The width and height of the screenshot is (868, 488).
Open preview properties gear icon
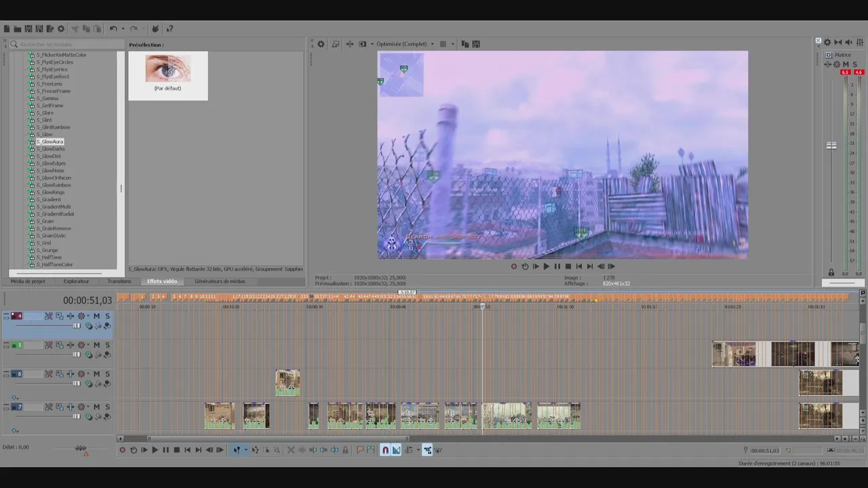pyautogui.click(x=321, y=44)
